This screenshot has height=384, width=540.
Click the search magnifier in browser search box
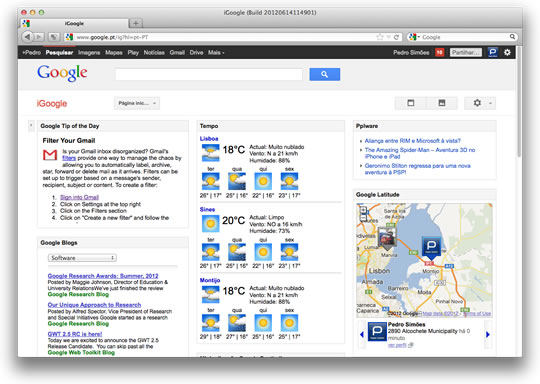point(512,37)
